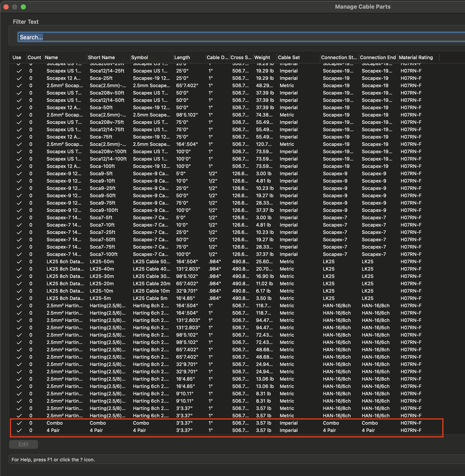The height and width of the screenshot is (476, 465).
Task: Toggle the Use checkmark for 4 Pair row
Action: [19, 430]
